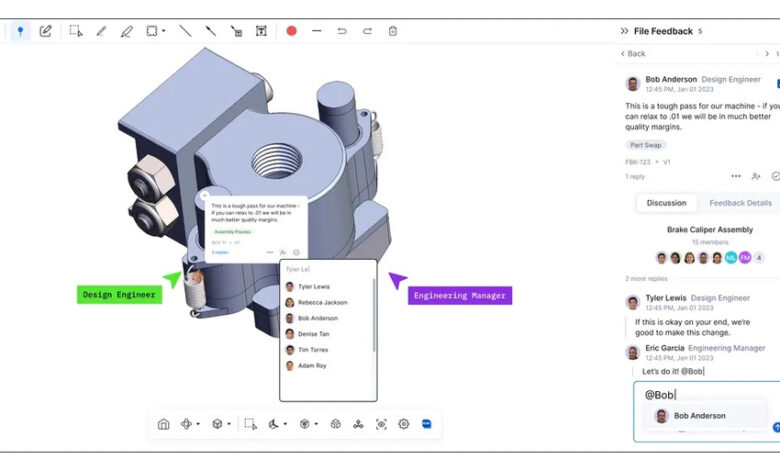Choose the view cube orientation tool
This screenshot has height=470, width=780.
click(x=217, y=424)
